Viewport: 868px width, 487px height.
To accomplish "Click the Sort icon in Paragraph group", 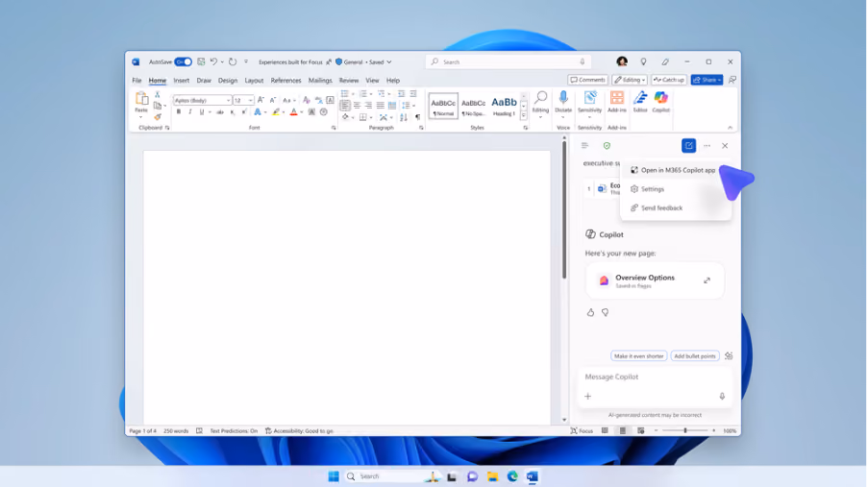I will 404,117.
